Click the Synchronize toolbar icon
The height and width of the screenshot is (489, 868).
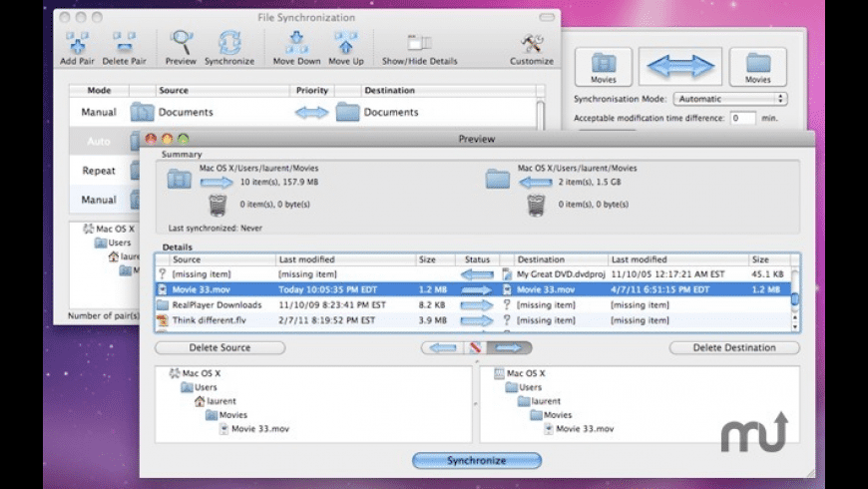(229, 43)
